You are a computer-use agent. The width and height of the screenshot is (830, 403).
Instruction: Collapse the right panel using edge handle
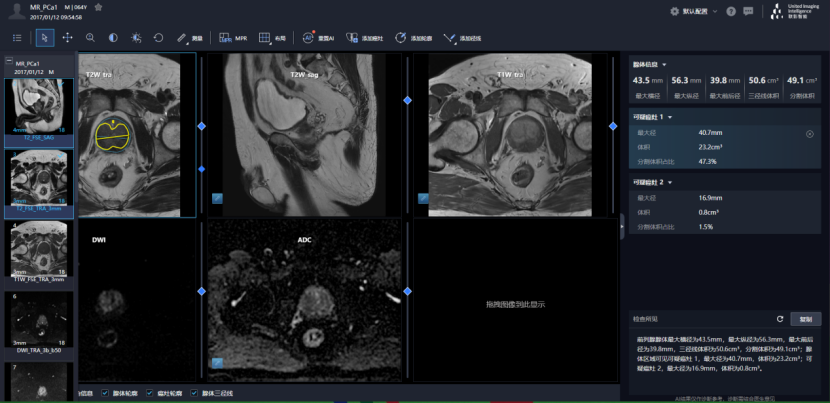(622, 226)
